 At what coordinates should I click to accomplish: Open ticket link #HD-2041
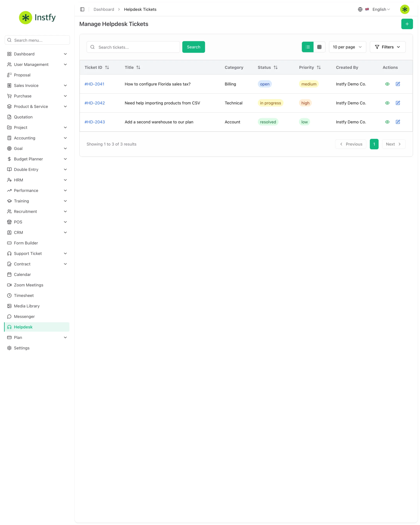coord(94,84)
